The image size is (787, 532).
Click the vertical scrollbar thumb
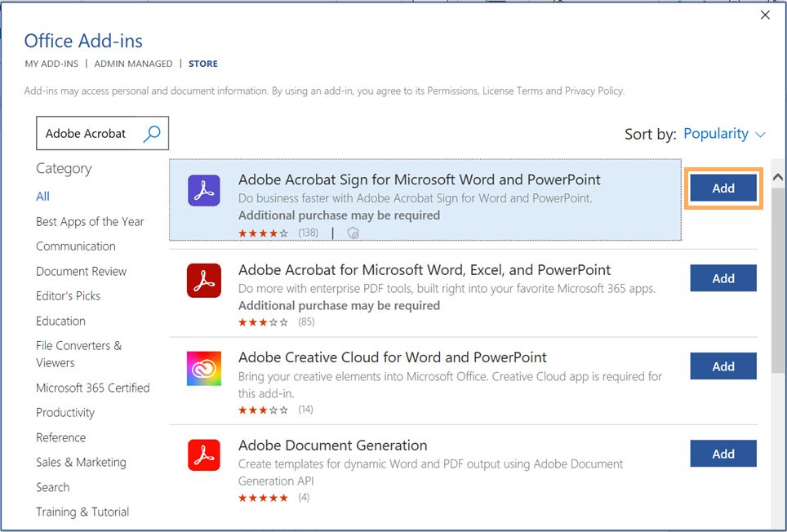click(777, 280)
